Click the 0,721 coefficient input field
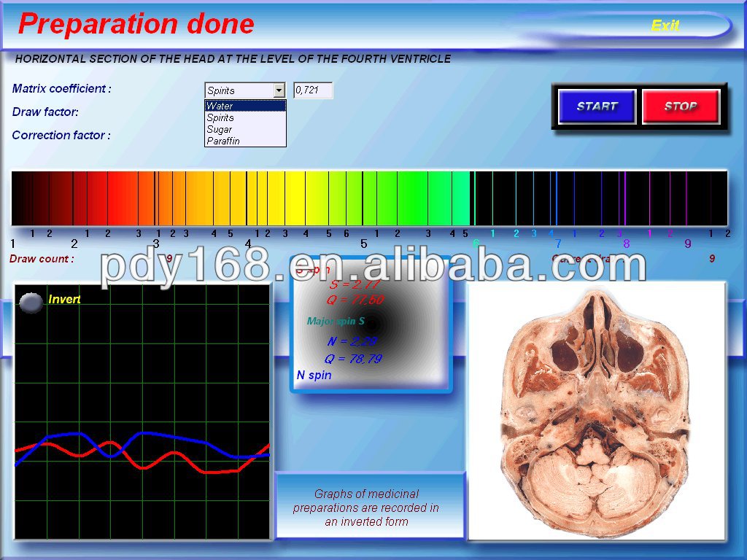The image size is (747, 560). pos(313,90)
